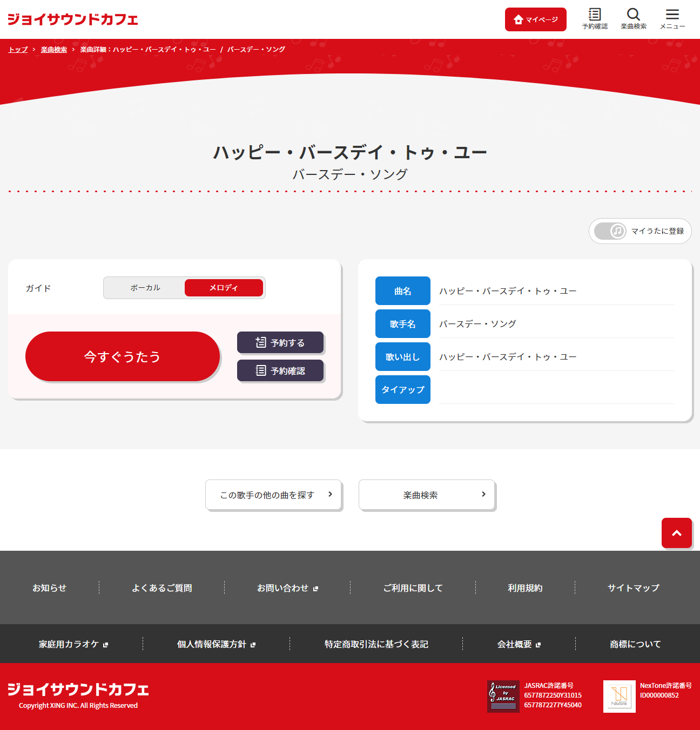700x730 pixels.
Task: Click the song title value in the 曲名 row
Action: (x=508, y=291)
